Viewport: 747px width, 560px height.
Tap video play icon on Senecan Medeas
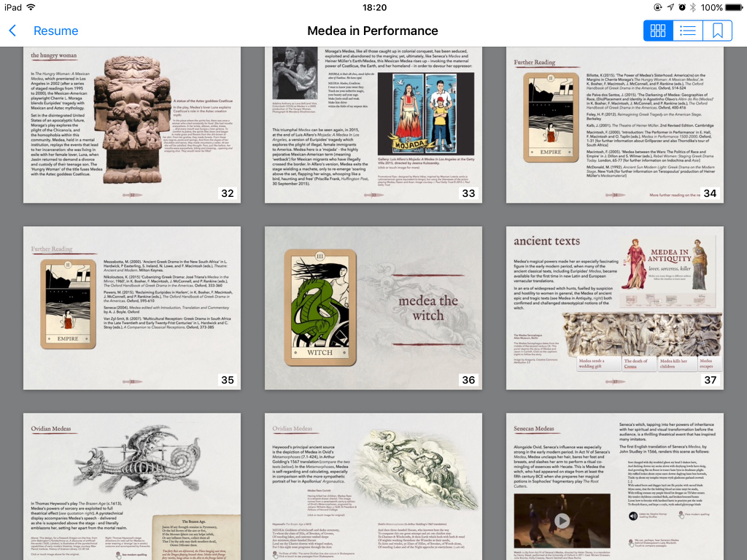(562, 521)
